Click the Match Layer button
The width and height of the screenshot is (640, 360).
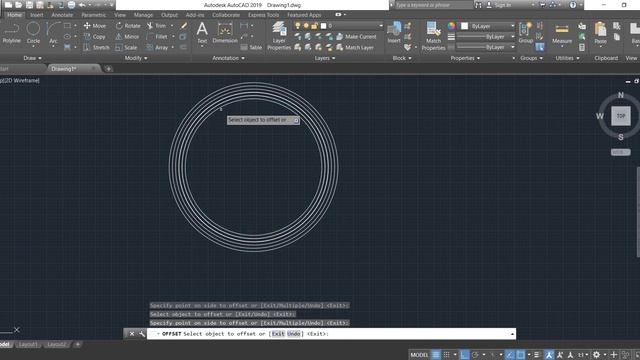(355, 47)
